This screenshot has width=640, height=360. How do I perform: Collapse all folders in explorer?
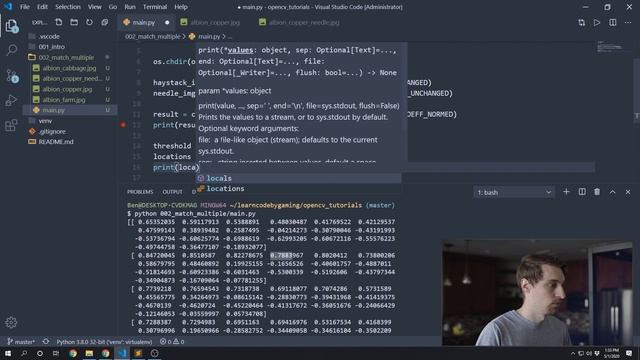click(105, 22)
